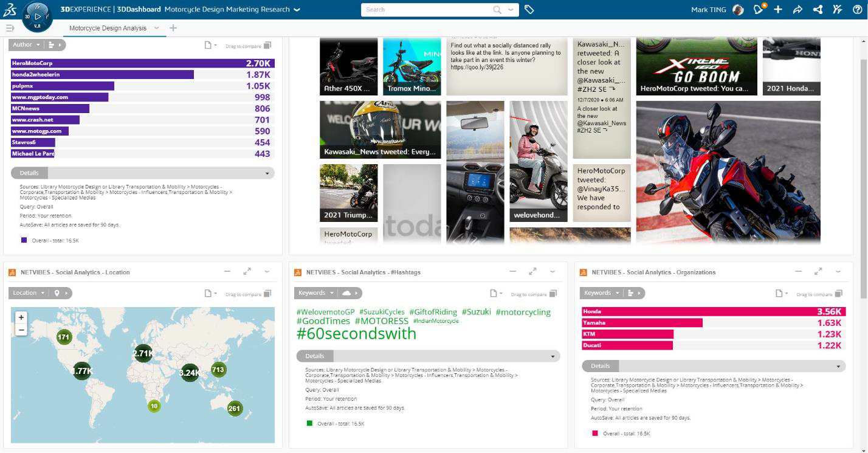Open the 3DEXPERIENCE compass play button
Viewport: 868px width, 453px height.
pyautogui.click(x=38, y=17)
